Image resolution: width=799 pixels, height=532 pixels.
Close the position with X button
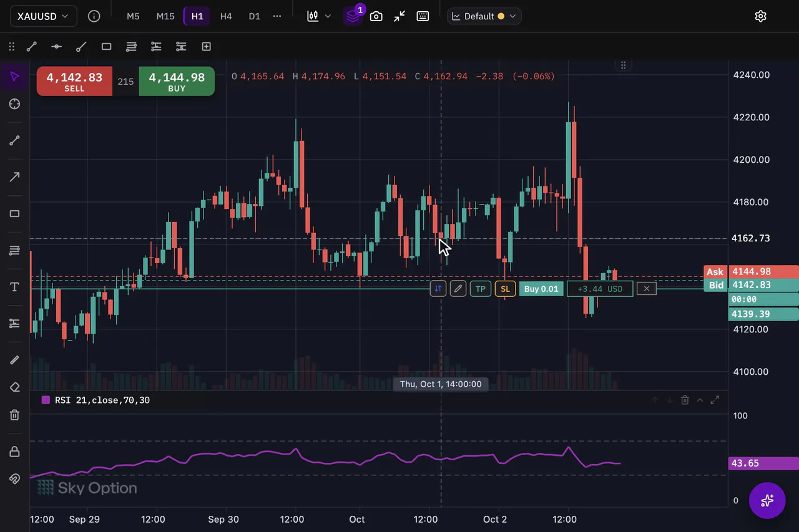[647, 289]
